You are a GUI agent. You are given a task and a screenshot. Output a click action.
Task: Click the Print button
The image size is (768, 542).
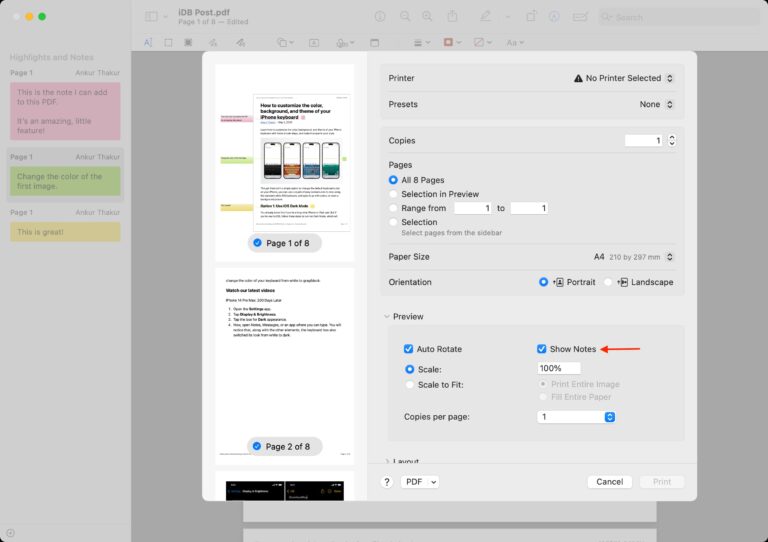coord(662,482)
